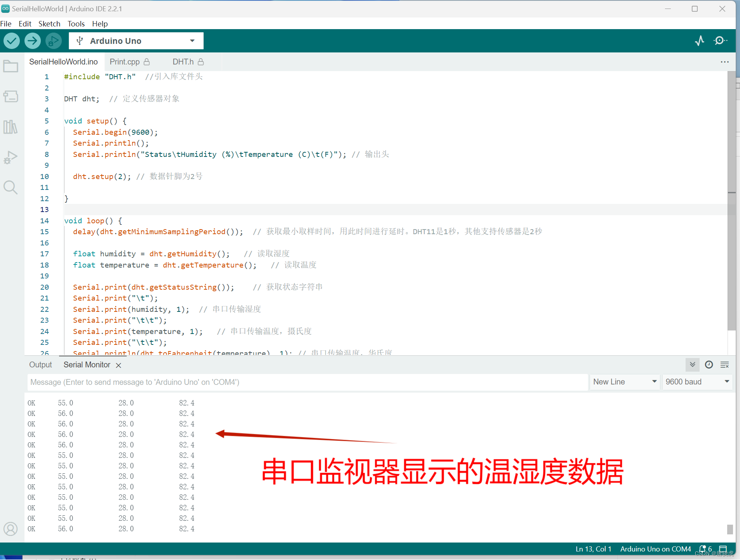740x560 pixels.
Task: Open the Debug panel in sidebar
Action: click(x=10, y=157)
